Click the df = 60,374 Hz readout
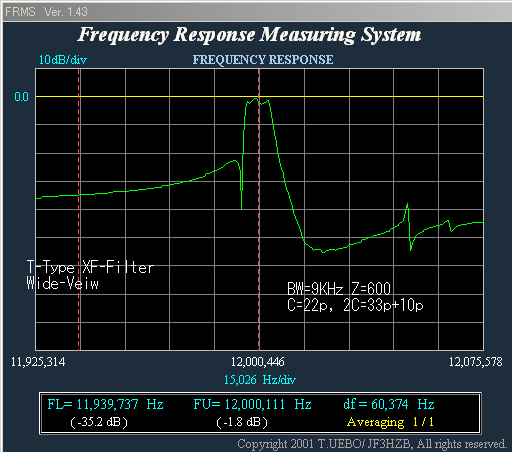512x452 pixels. point(389,404)
